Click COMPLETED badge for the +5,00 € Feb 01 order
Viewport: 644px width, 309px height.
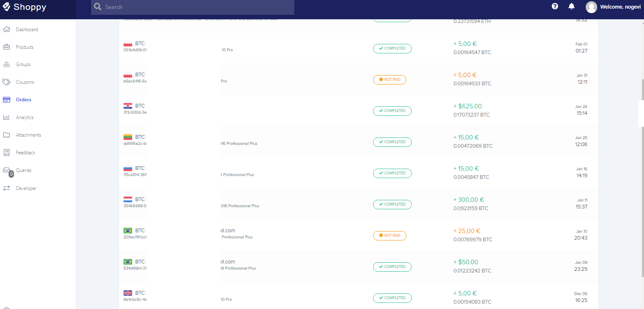[x=392, y=48]
